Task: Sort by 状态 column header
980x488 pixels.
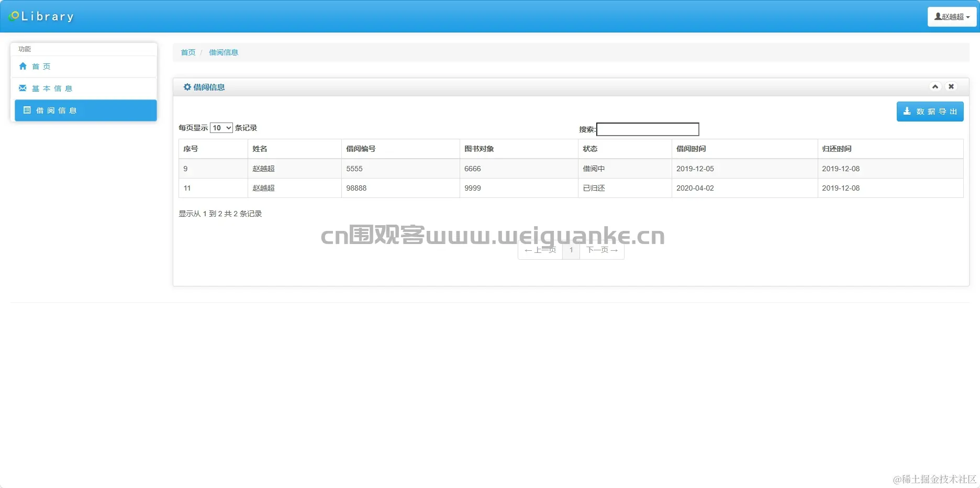Action: coord(625,149)
